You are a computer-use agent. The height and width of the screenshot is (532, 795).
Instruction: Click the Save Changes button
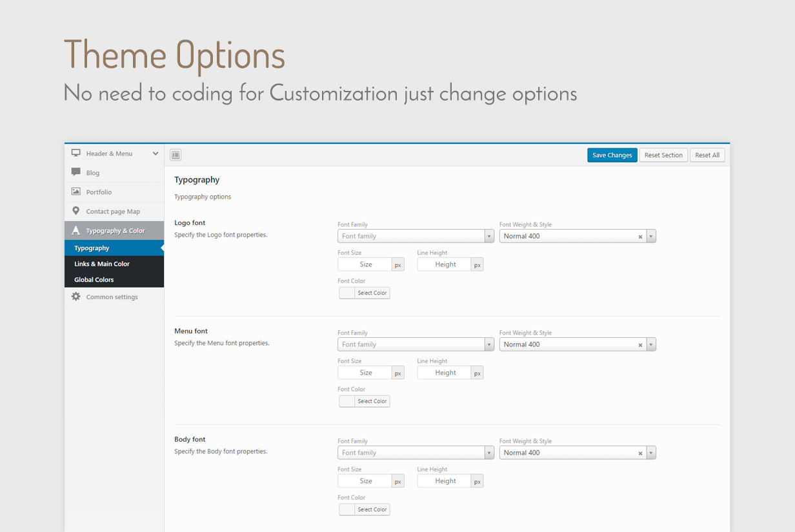(x=612, y=155)
